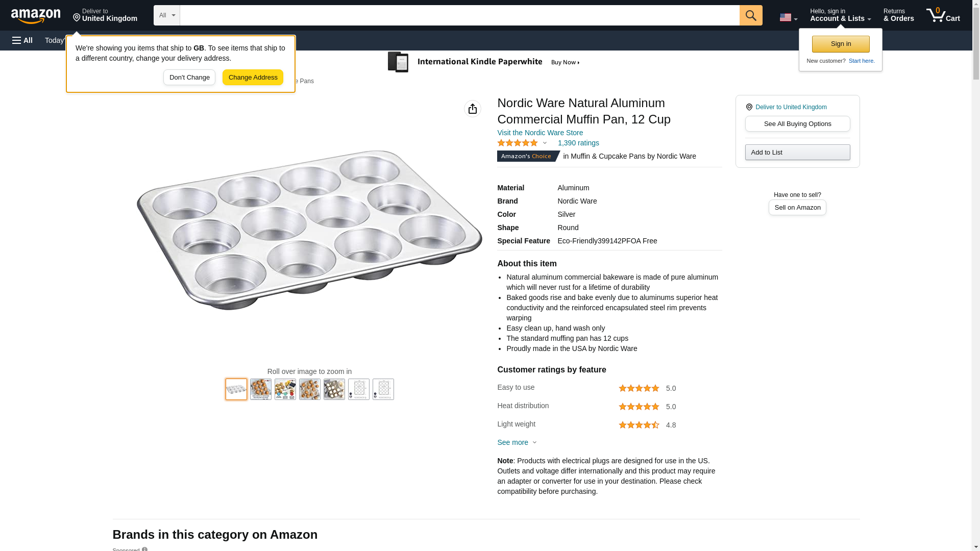This screenshot has width=980, height=551.
Task: Click the US flag language selector
Action: pos(788,17)
